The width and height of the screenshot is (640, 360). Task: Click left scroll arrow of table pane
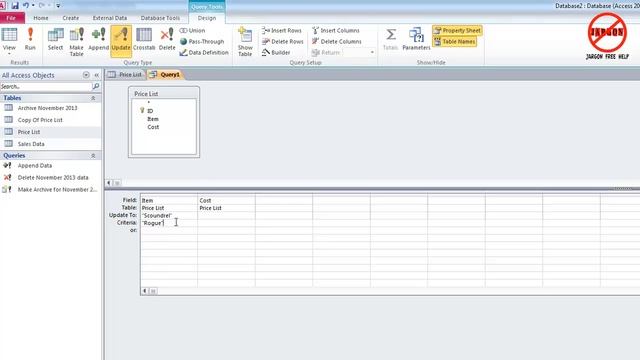pos(109,183)
